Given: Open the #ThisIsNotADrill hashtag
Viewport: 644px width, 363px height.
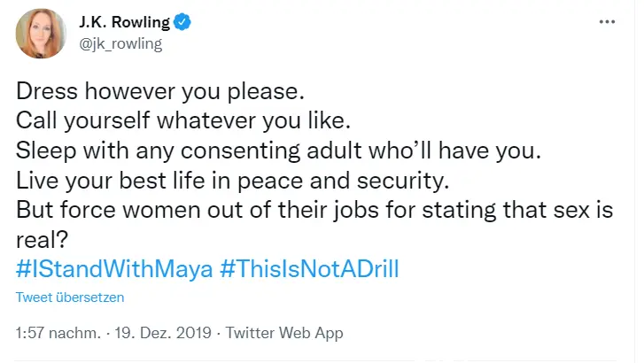Looking at the screenshot, I should pos(309,269).
